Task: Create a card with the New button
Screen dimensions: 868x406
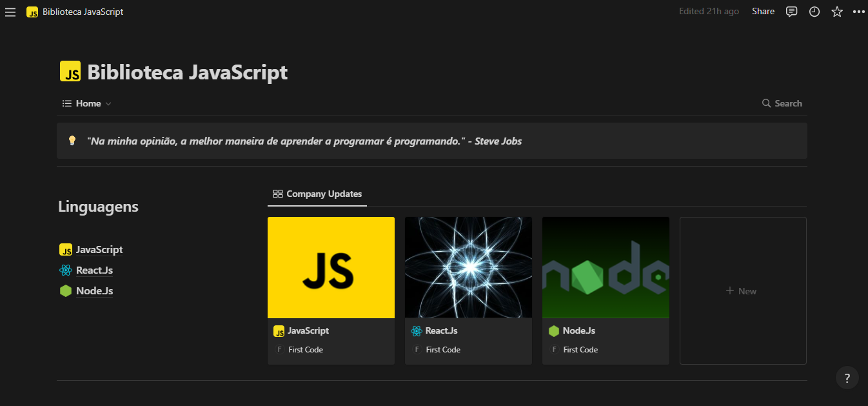Action: pyautogui.click(x=742, y=290)
